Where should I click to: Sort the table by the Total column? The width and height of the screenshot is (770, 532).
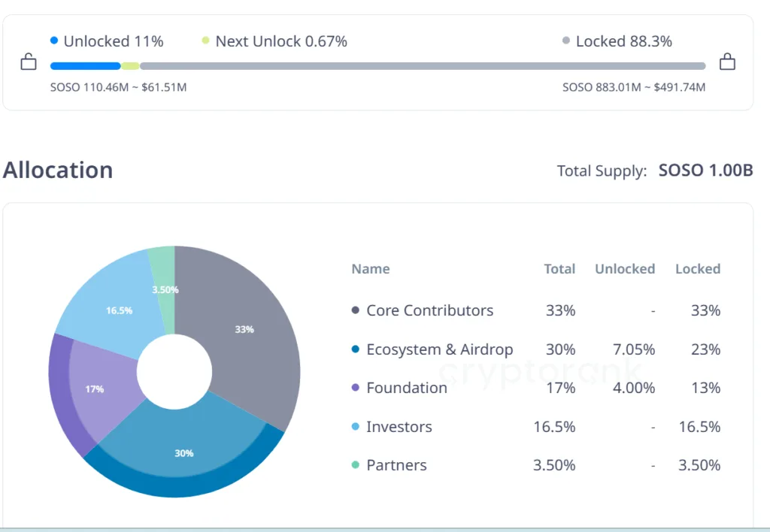[x=559, y=268]
